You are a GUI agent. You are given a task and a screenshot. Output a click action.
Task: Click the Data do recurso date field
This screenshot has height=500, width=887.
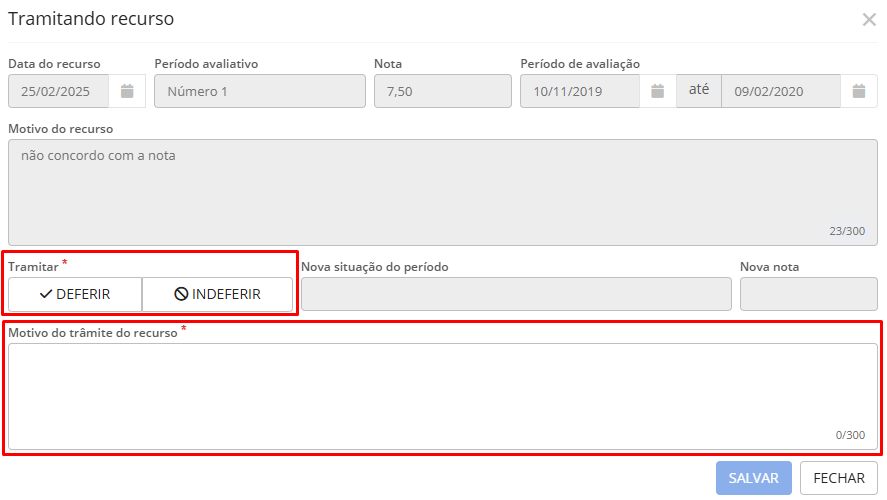pos(58,91)
